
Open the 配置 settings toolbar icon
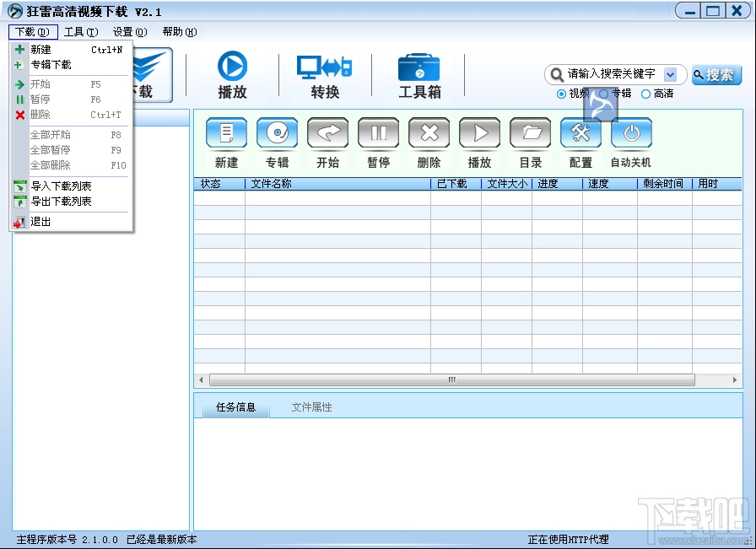point(581,132)
